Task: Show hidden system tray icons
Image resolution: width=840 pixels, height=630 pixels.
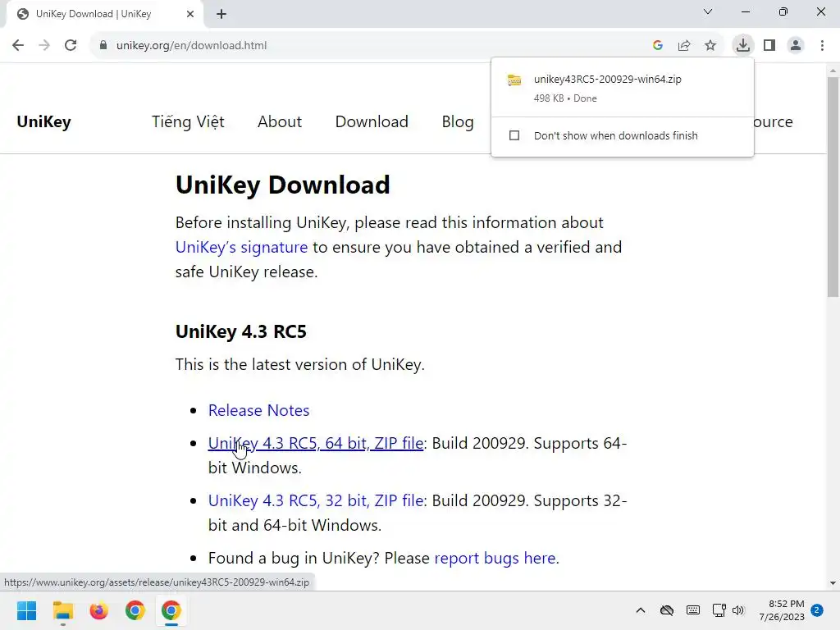Action: coord(640,610)
